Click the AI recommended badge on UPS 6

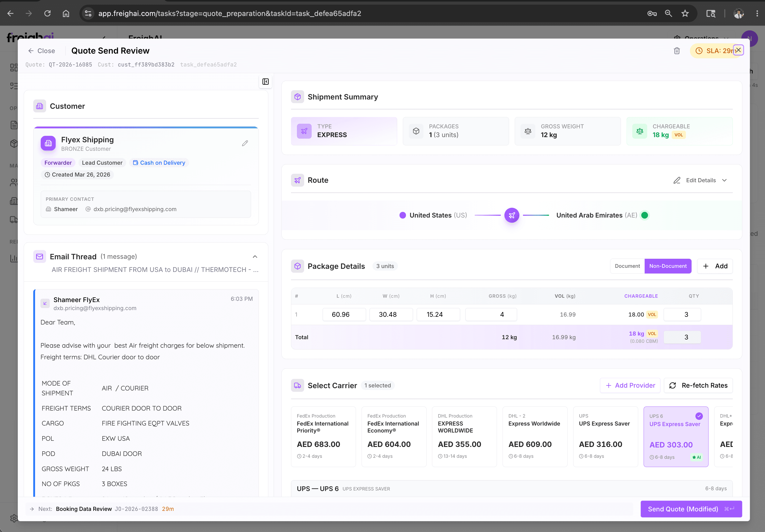[x=696, y=457]
